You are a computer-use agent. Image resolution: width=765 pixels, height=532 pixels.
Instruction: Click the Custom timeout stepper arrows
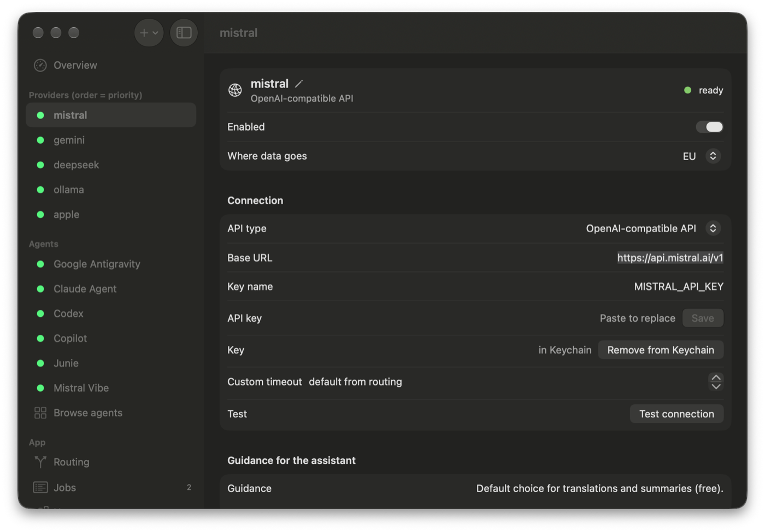[716, 382]
